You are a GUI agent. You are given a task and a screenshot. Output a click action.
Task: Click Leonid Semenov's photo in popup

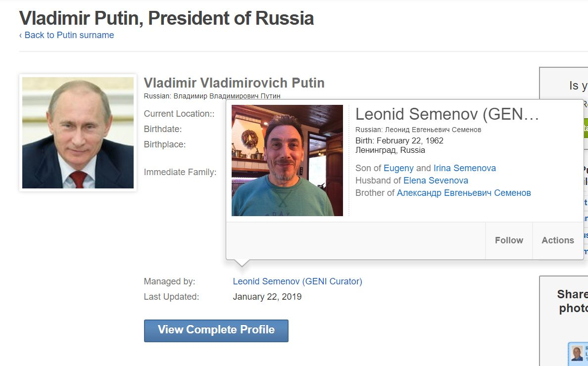click(287, 160)
